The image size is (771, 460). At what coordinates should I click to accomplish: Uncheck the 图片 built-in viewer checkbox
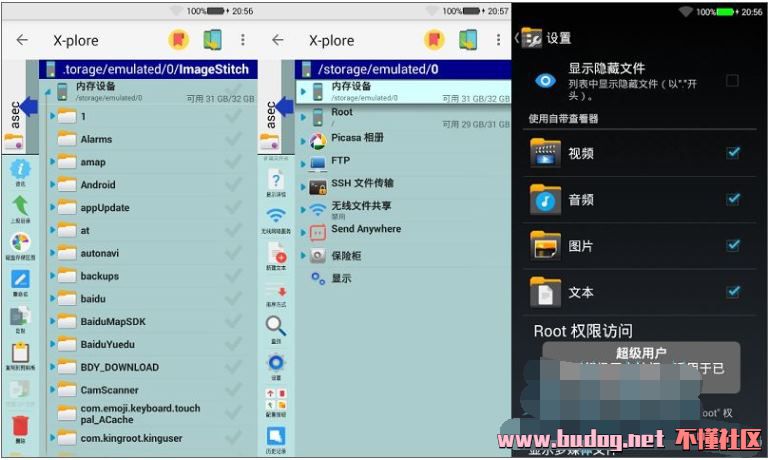[x=733, y=245]
